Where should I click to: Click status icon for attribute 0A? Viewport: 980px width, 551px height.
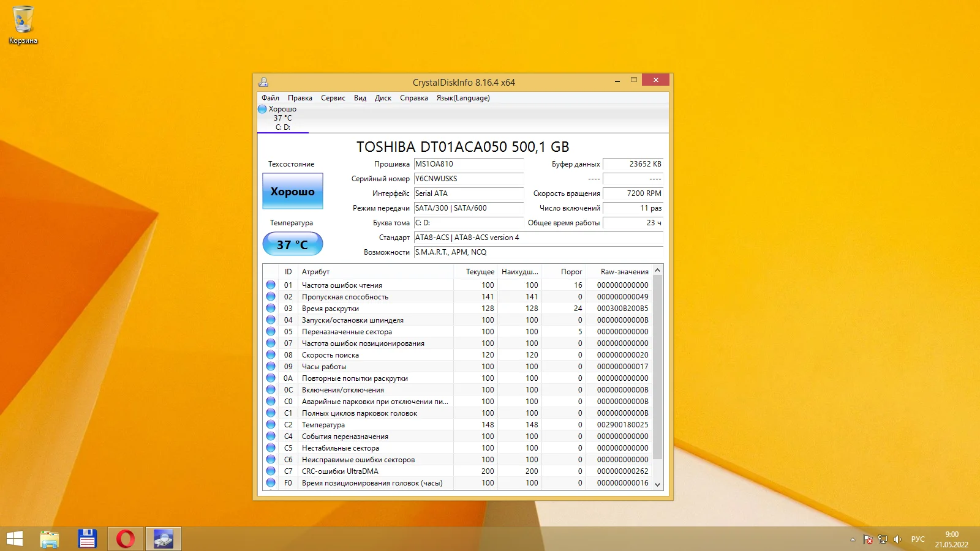[x=271, y=378]
